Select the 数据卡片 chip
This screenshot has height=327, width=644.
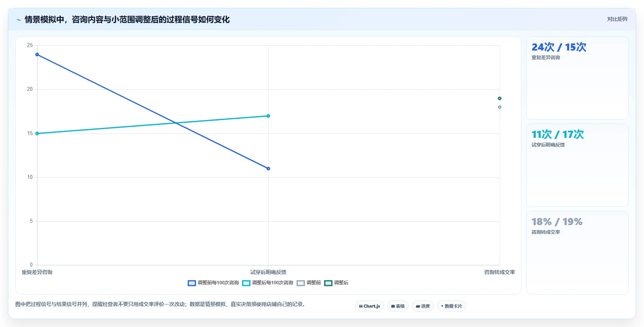[x=452, y=306]
